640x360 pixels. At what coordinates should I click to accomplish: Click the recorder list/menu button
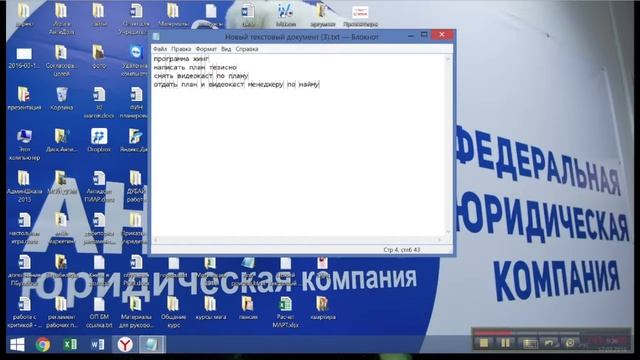click(x=530, y=343)
